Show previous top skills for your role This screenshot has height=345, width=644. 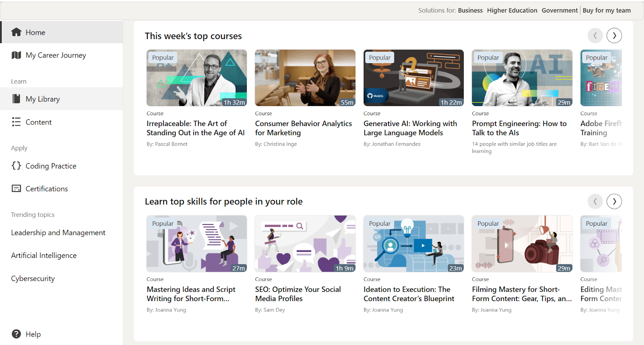pos(595,201)
